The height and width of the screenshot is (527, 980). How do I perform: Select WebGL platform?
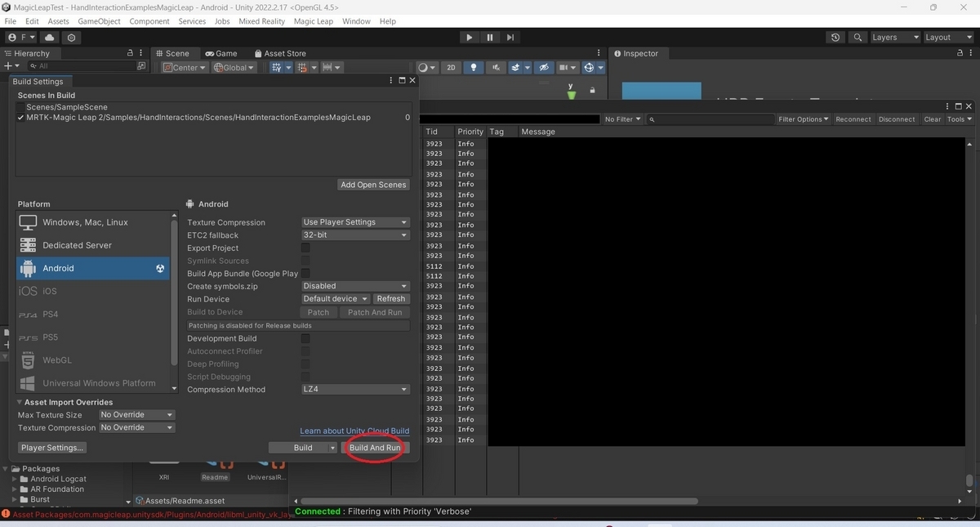pos(93,360)
